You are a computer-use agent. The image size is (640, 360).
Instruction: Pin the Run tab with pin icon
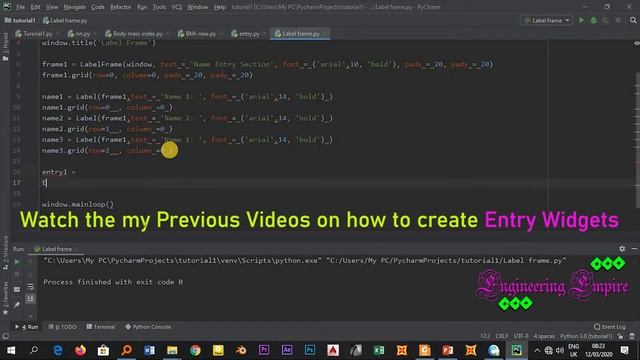pyautogui.click(x=17, y=305)
